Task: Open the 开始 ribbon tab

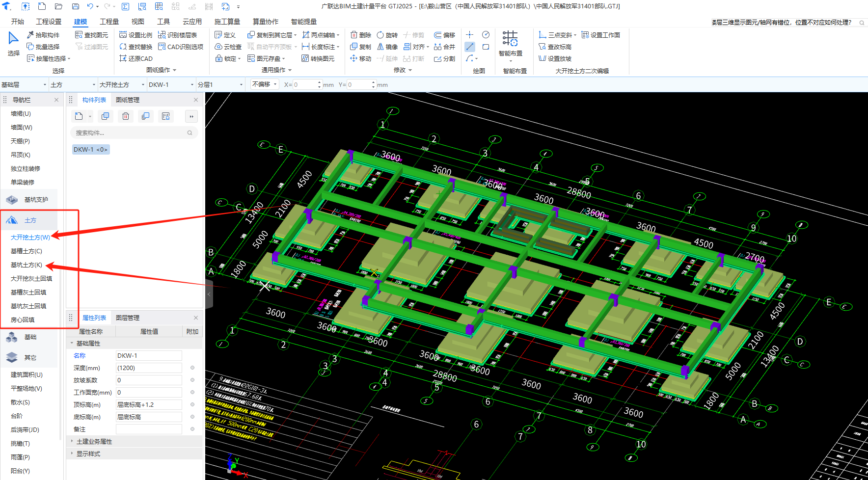Action: [18, 22]
